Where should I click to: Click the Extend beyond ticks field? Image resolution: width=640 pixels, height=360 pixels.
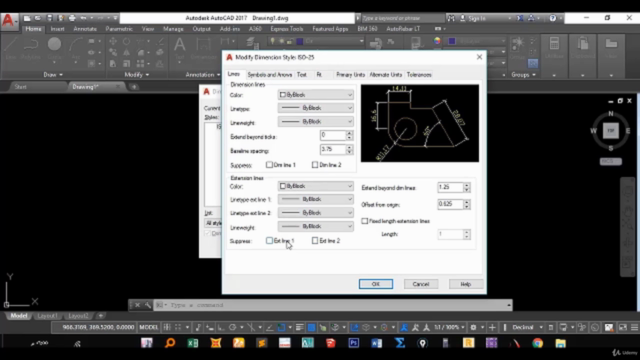(333, 135)
